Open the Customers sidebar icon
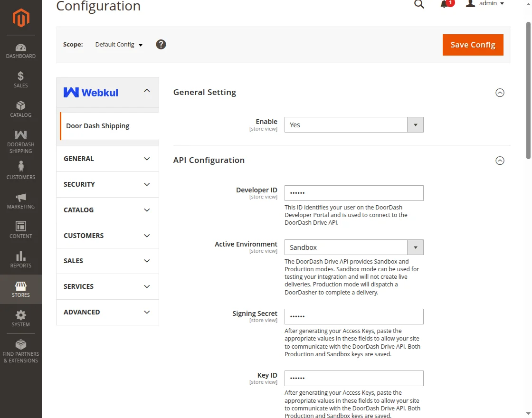Viewport: 532px width, 418px height. coord(20,170)
